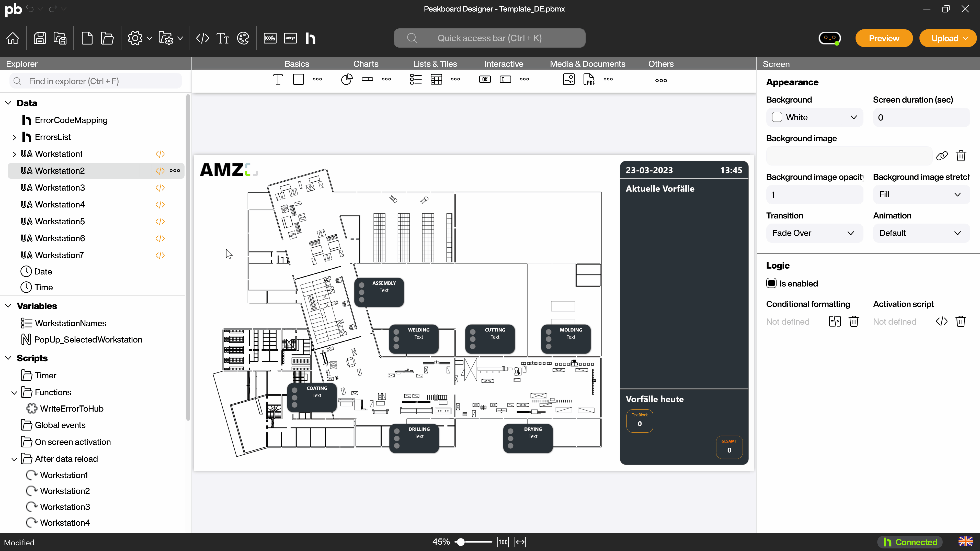Open the Upload button dropdown arrow
The width and height of the screenshot is (980, 551).
(x=965, y=38)
